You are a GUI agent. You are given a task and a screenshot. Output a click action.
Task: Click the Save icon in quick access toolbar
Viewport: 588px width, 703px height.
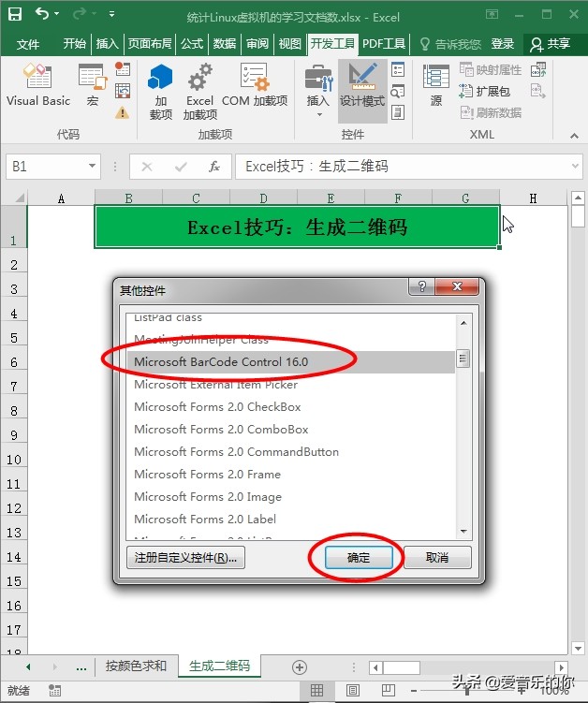(15, 15)
